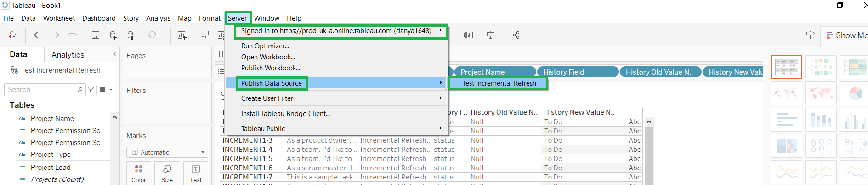This screenshot has width=868, height=185.
Task: Choose Publish Data Source menu item
Action: (x=337, y=83)
